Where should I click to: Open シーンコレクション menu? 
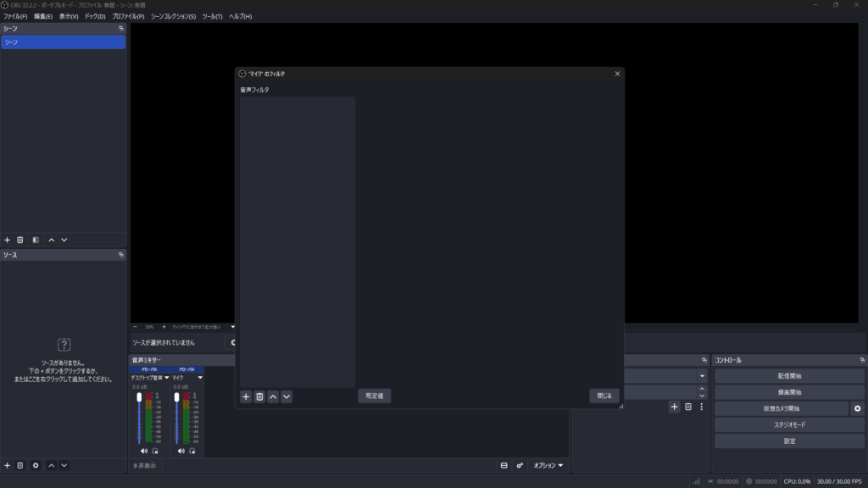pos(173,17)
